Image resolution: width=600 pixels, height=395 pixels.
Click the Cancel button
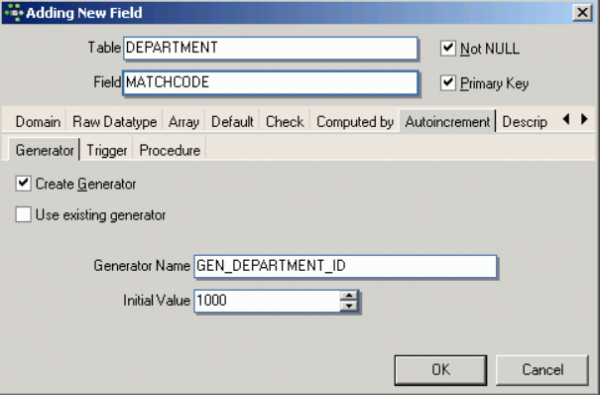[x=542, y=370]
